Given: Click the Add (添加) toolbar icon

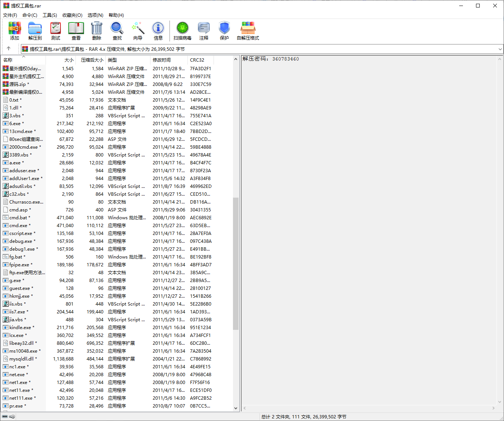Looking at the screenshot, I should click(x=15, y=31).
